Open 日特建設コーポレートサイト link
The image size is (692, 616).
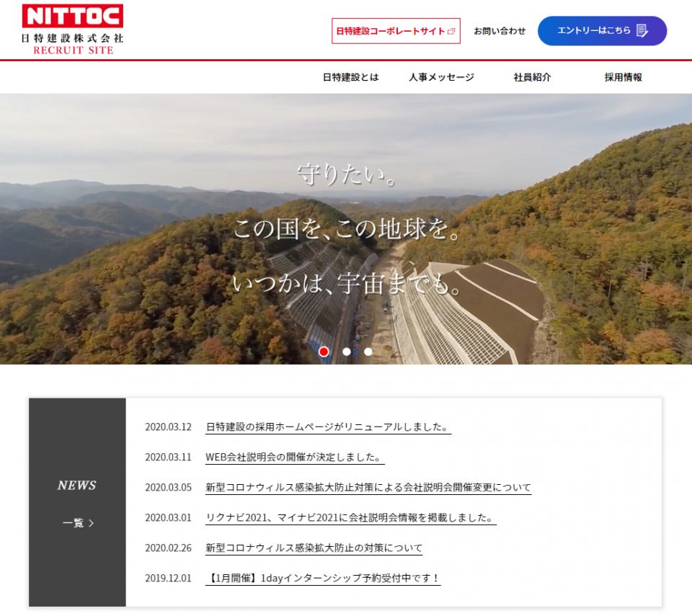coord(396,31)
